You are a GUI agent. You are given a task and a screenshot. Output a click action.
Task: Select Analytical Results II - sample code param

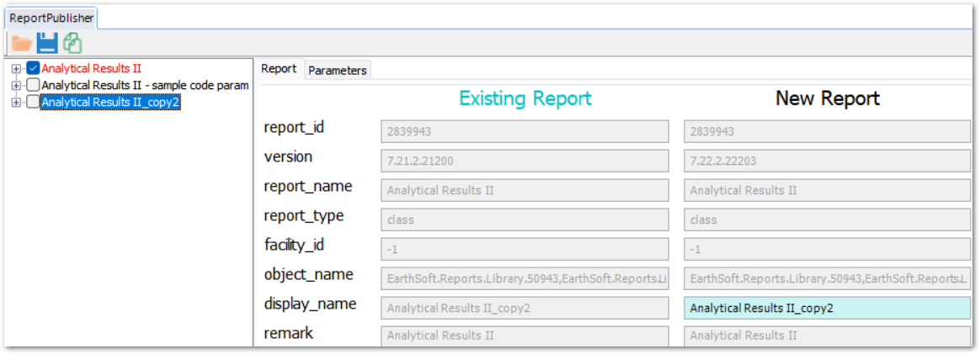point(145,85)
